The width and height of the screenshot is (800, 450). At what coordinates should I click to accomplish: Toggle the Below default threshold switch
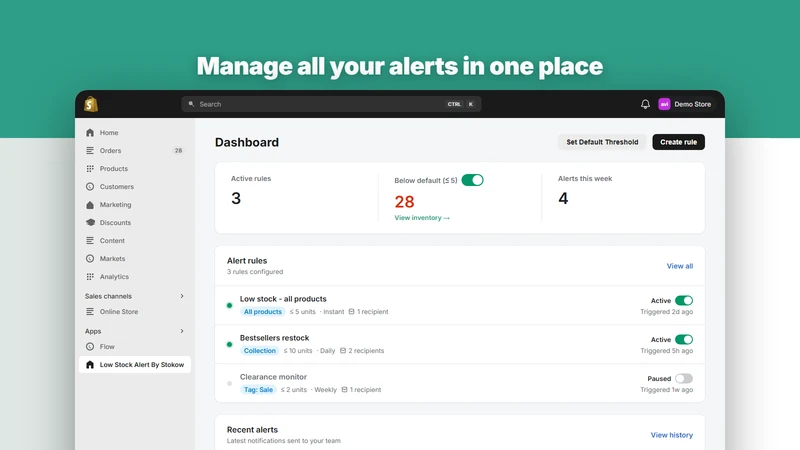(x=472, y=180)
